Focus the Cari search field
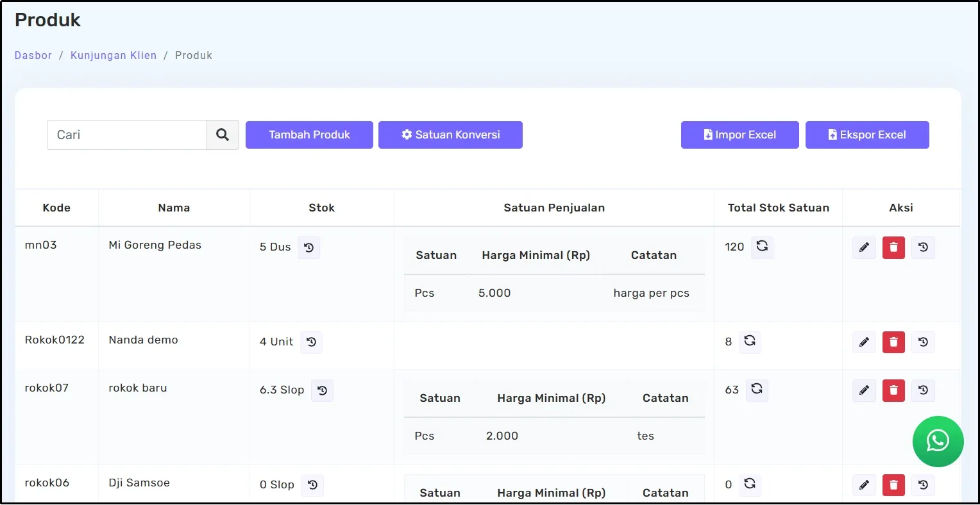 [127, 135]
